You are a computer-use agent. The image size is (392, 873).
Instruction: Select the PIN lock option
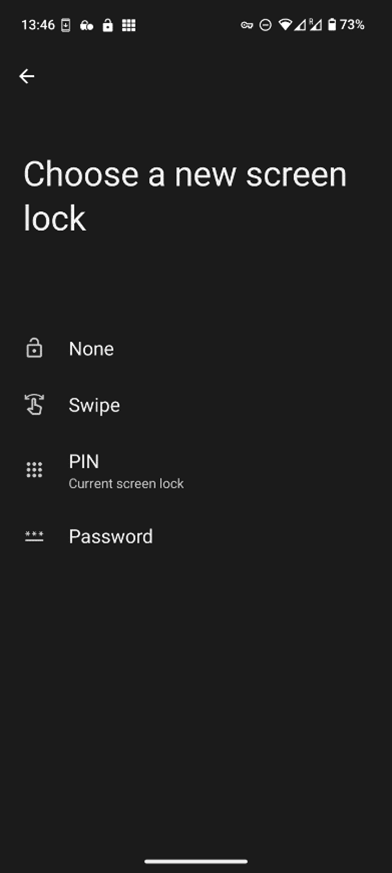coord(196,470)
